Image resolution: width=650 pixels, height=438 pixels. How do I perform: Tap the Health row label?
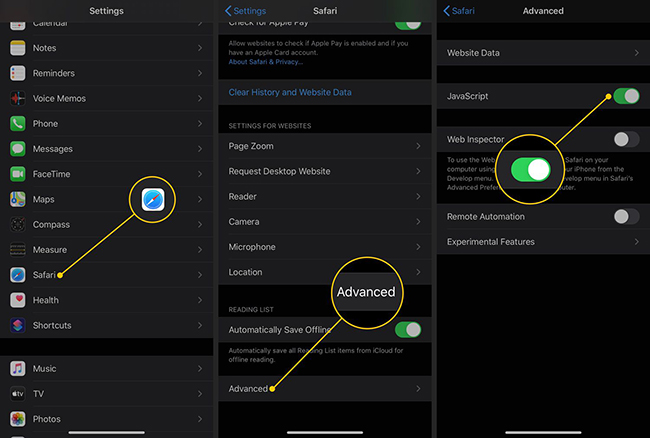pos(46,300)
